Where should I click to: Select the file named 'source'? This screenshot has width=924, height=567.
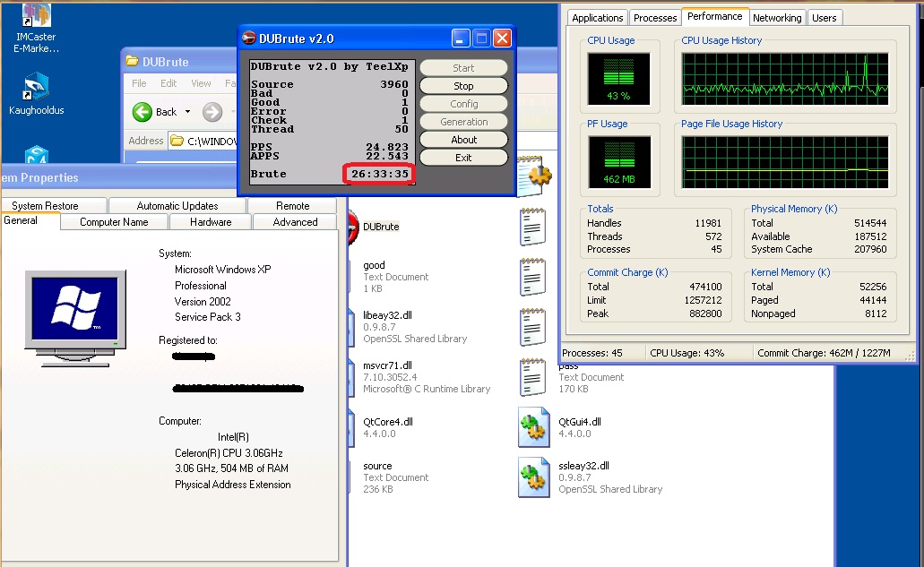(x=377, y=466)
